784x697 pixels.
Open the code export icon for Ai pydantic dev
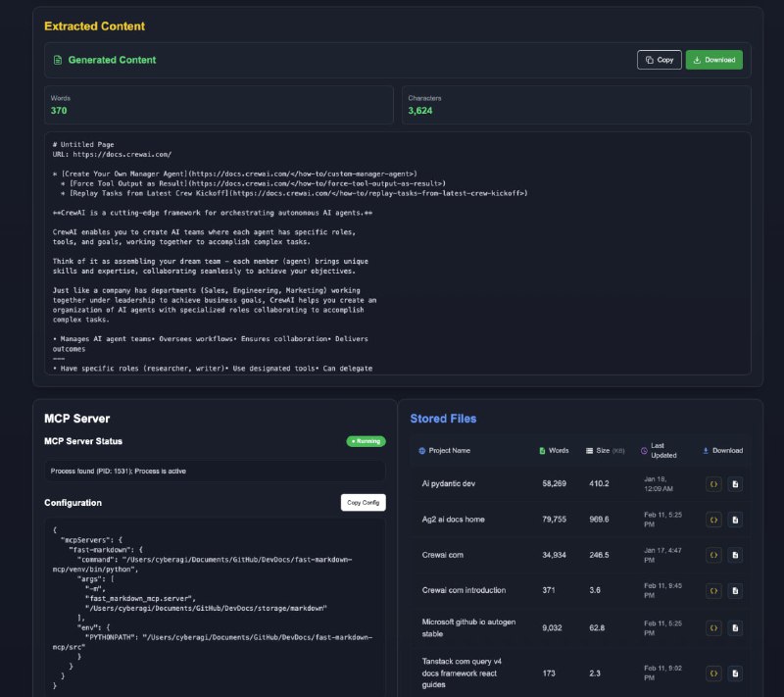click(713, 483)
